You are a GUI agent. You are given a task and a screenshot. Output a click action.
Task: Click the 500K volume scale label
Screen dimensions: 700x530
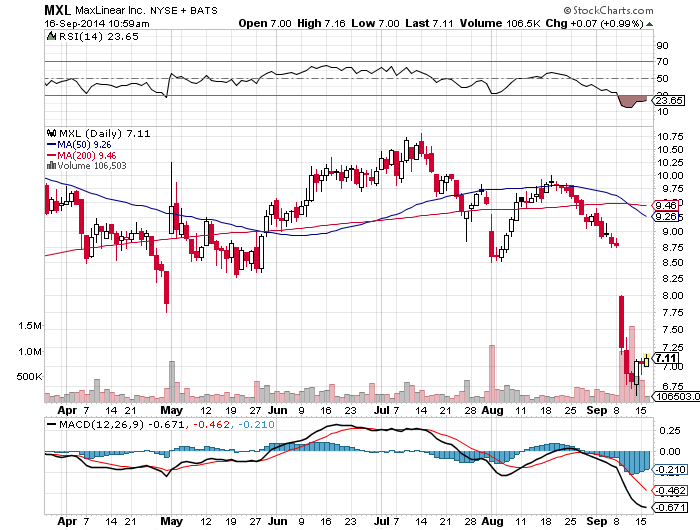pyautogui.click(x=29, y=376)
